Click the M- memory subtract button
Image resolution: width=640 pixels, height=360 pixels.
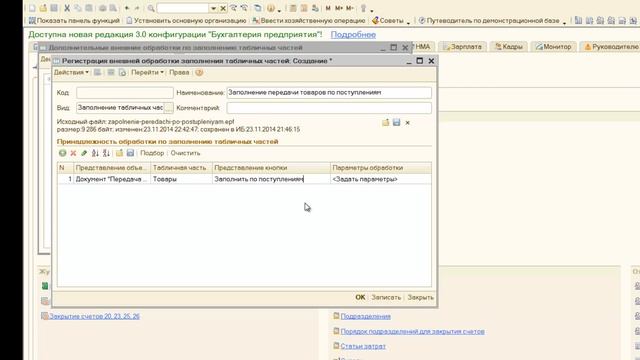[x=350, y=8]
